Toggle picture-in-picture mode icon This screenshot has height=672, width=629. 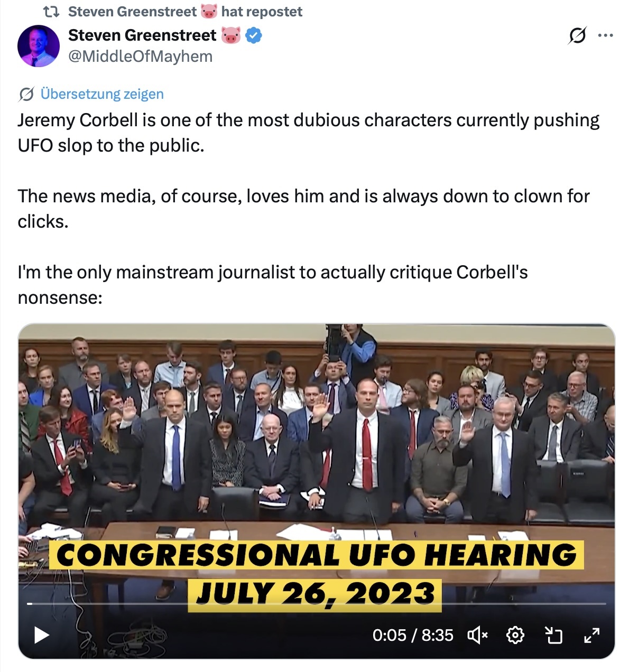point(553,634)
